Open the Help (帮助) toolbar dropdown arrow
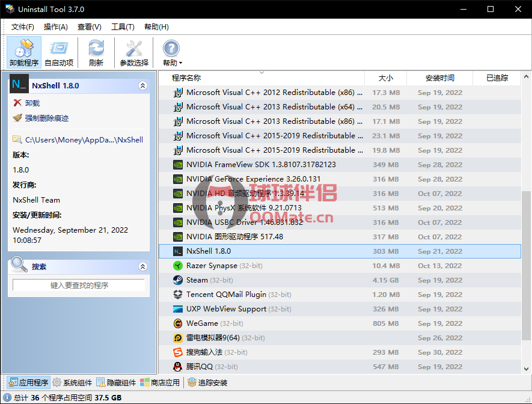The width and height of the screenshot is (532, 404). coord(180,63)
